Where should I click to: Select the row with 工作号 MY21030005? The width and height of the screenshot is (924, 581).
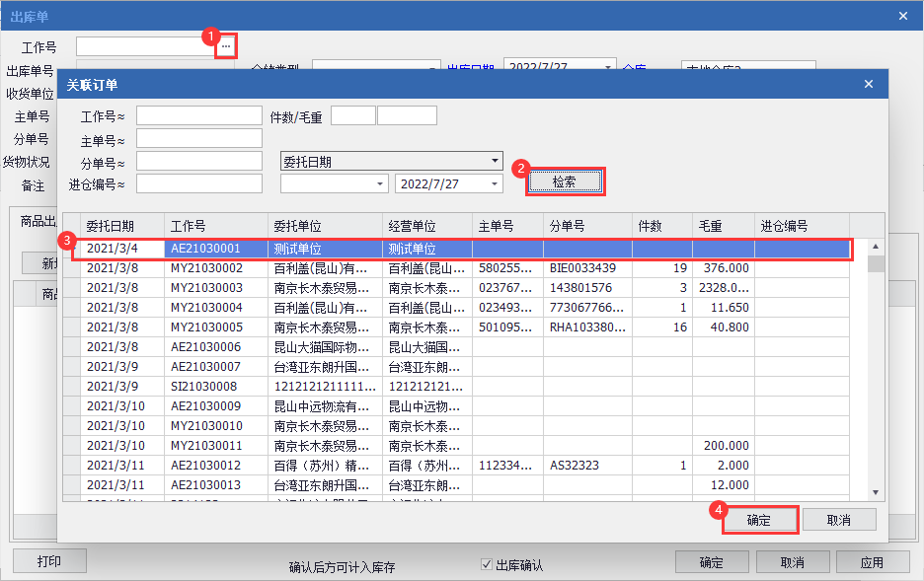click(205, 327)
